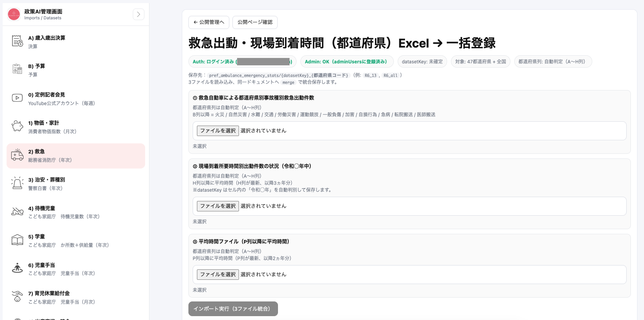Go to 4) 待機児童 dataset

76,213
